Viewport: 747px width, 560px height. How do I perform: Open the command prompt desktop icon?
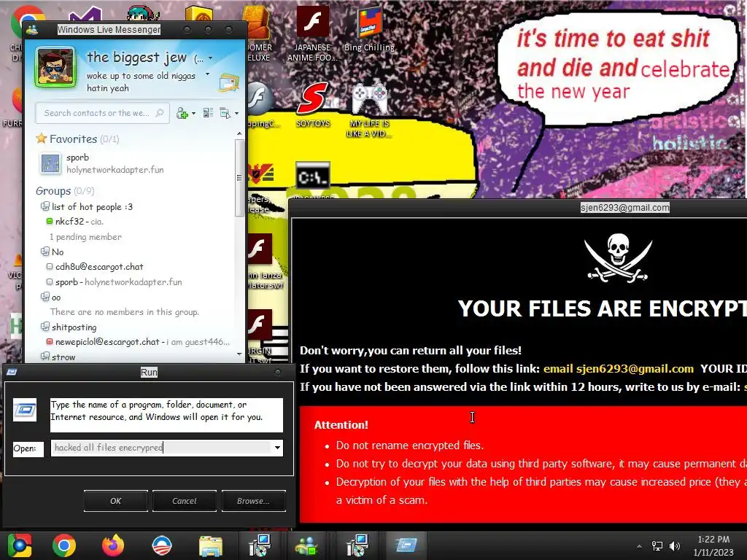pyautogui.click(x=312, y=175)
